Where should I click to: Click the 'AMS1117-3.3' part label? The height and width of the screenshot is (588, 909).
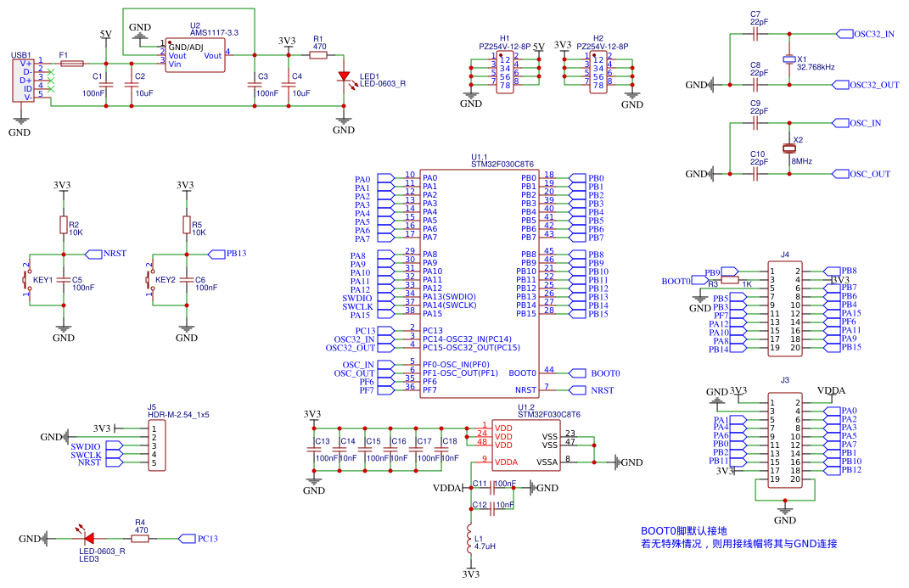point(214,33)
